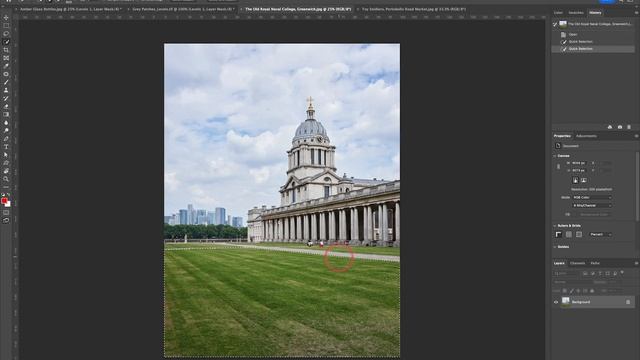Create new document from current history state

click(x=610, y=127)
